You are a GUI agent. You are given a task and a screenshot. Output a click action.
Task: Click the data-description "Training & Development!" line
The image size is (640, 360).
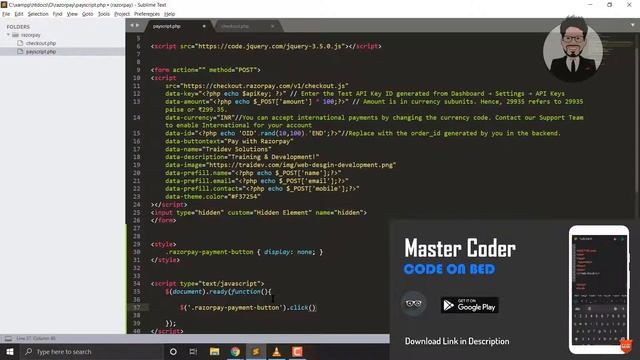point(242,157)
